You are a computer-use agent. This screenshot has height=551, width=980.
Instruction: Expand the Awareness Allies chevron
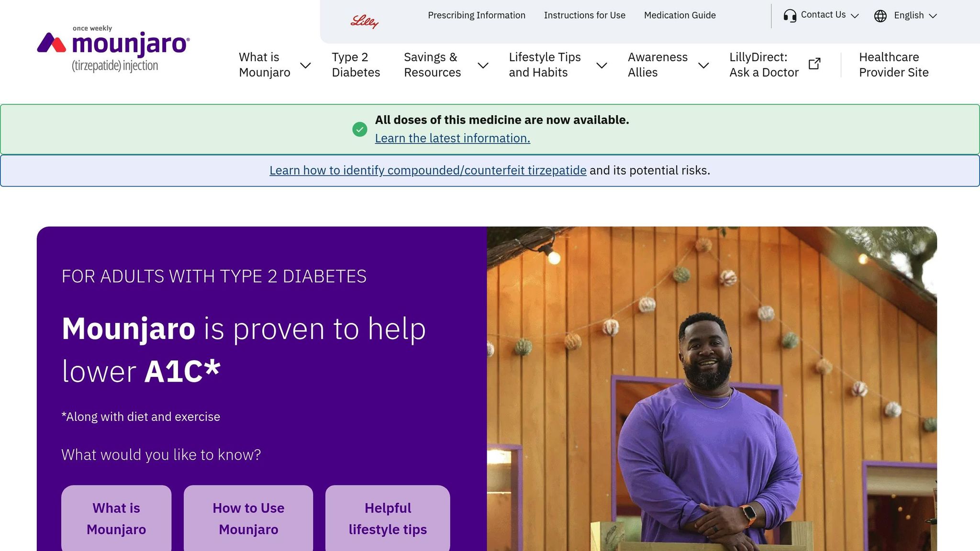(x=703, y=65)
